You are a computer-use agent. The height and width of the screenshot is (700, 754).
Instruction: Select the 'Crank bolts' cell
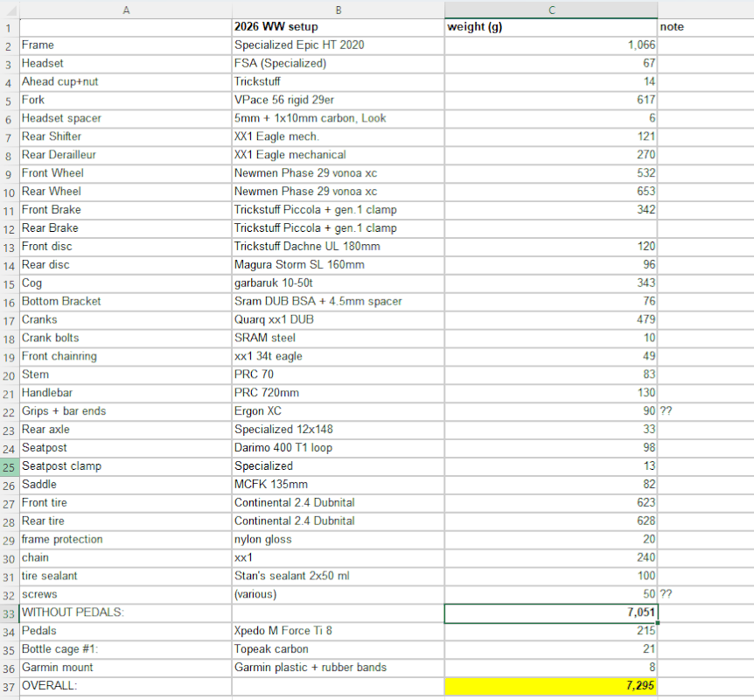126,339
